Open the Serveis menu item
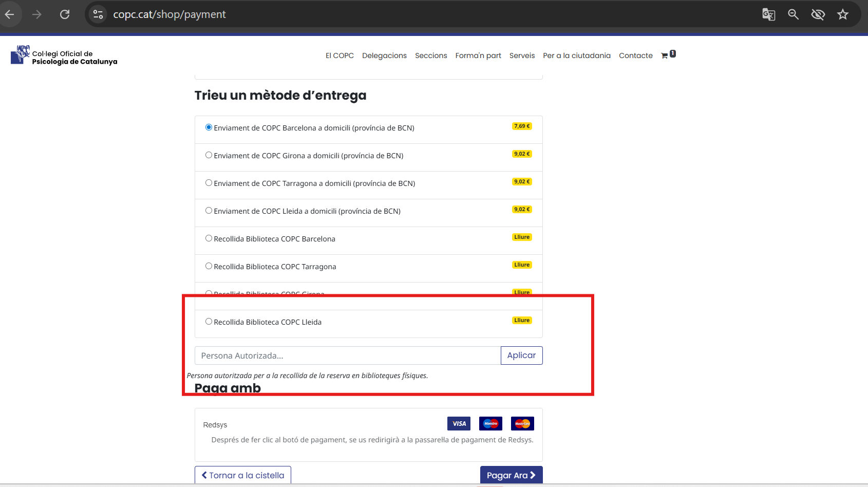The width and height of the screenshot is (868, 487). [x=522, y=55]
